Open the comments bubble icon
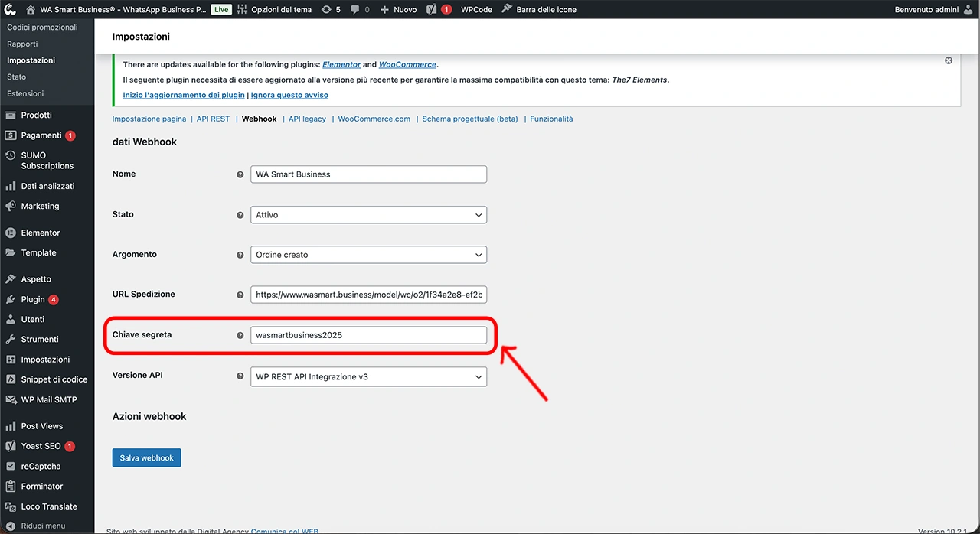This screenshot has height=534, width=980. click(x=354, y=9)
